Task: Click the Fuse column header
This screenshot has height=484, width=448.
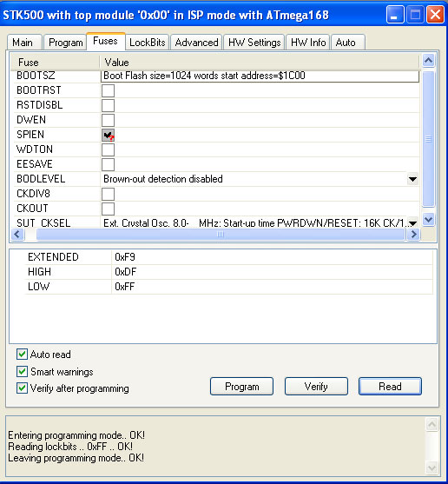Action: [55, 63]
